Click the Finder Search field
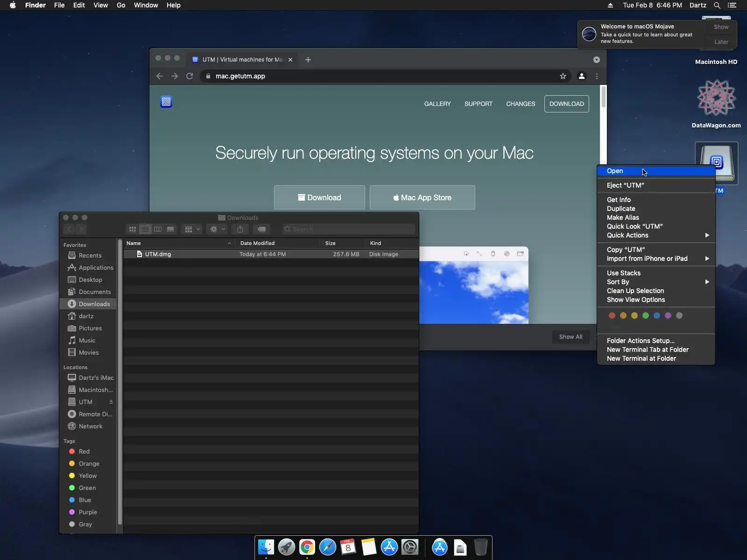 click(348, 229)
